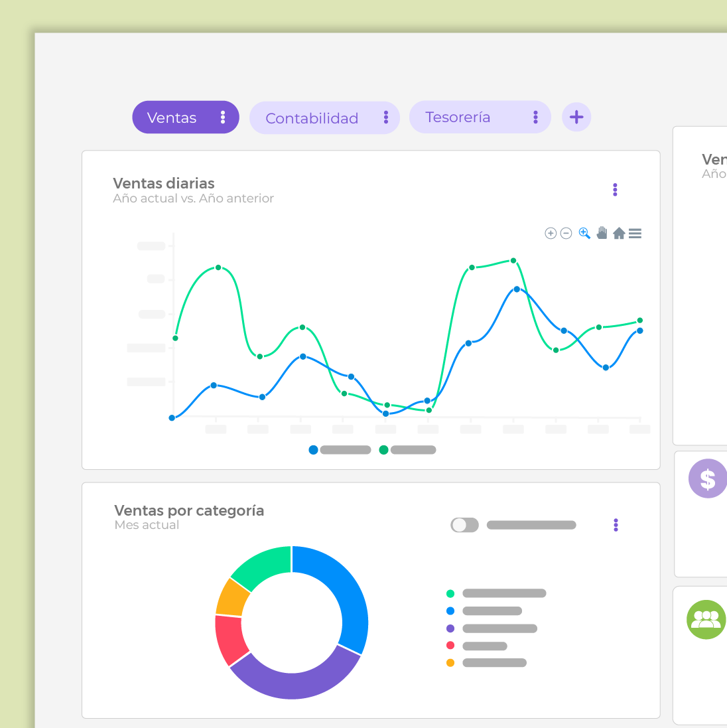The width and height of the screenshot is (727, 728).
Task: Zoom out on the chart using the minus circle icon
Action: pyautogui.click(x=566, y=233)
